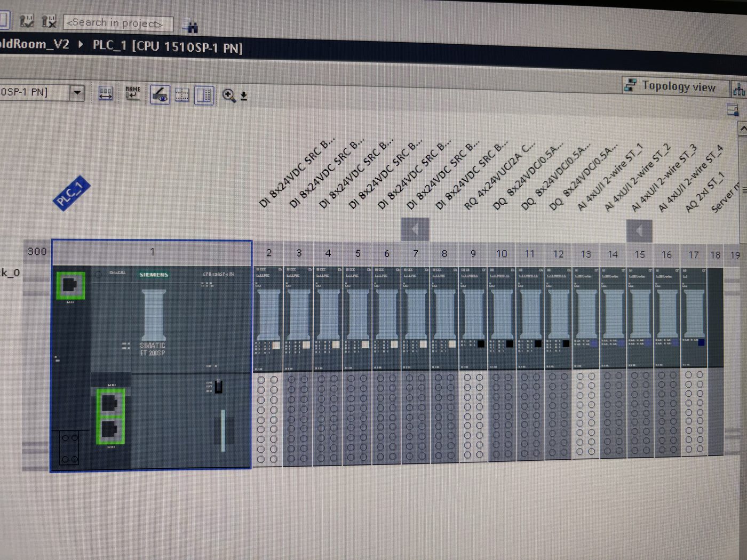This screenshot has width=747, height=560.
Task: Click the PLC_1 blue device label
Action: pyautogui.click(x=71, y=193)
